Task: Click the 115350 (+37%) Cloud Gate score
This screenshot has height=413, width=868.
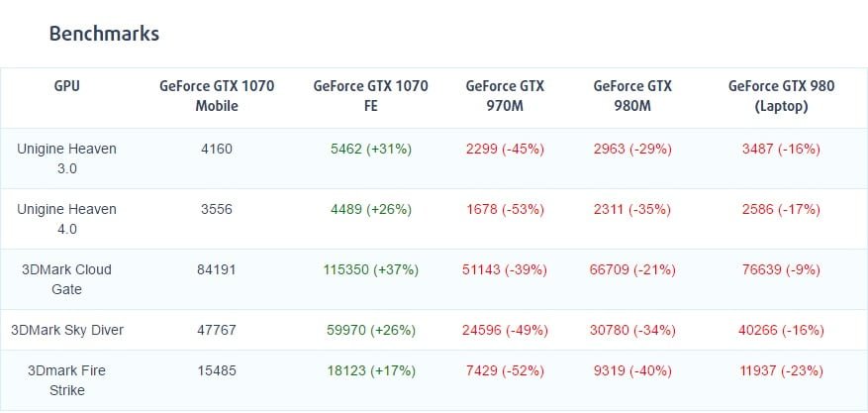Action: coord(371,269)
